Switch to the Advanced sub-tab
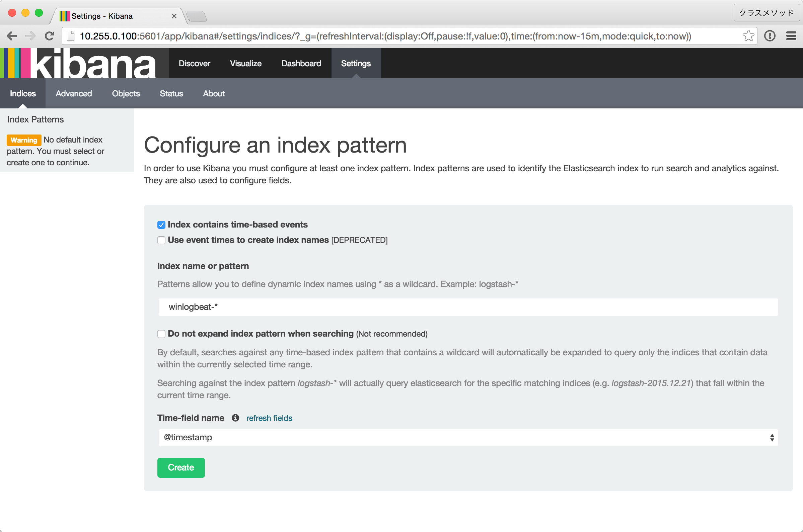The image size is (803, 532). [74, 94]
